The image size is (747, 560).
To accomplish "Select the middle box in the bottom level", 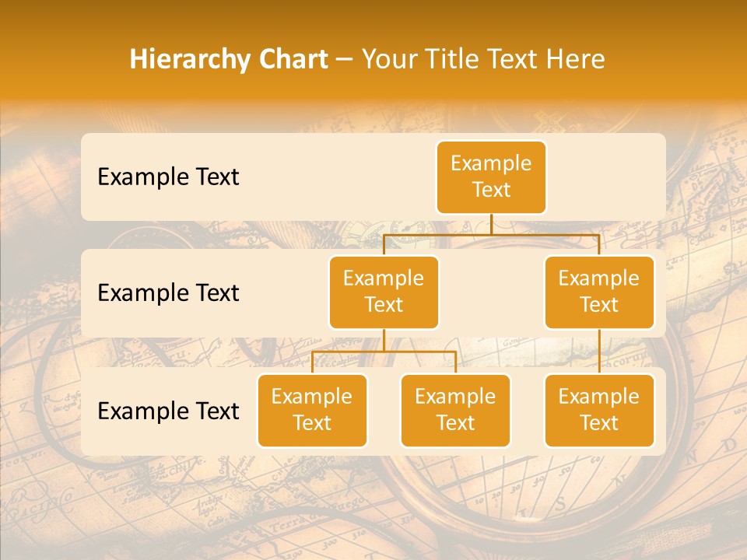I will click(x=455, y=410).
